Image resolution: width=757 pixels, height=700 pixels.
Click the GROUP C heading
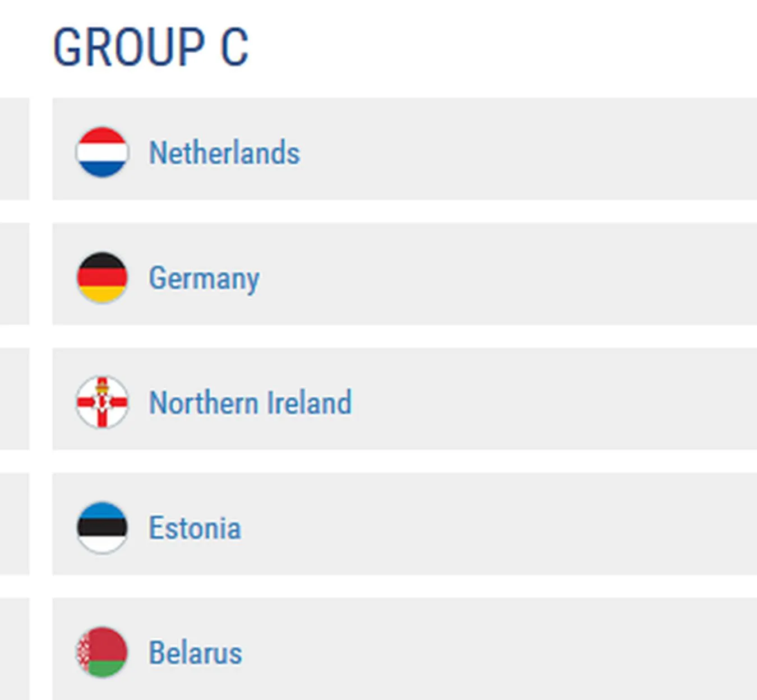click(150, 48)
